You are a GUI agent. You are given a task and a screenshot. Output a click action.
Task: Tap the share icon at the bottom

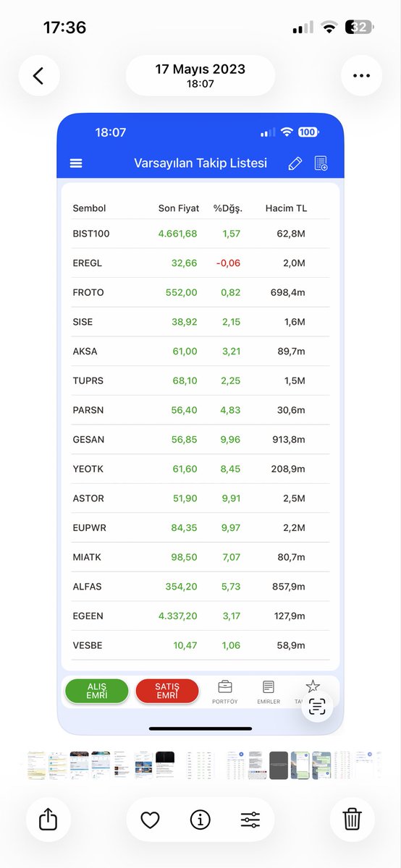47,819
